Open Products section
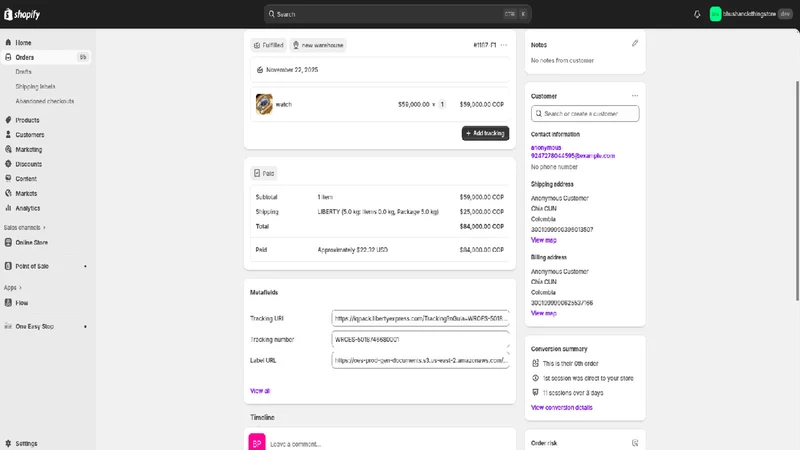Screen dimensions: 800x450 pyautogui.click(x=27, y=120)
